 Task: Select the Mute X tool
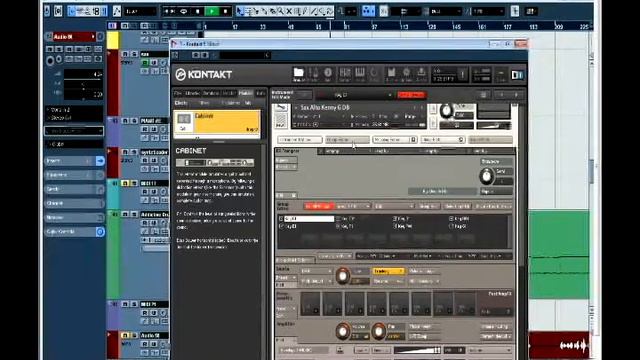click(x=289, y=11)
